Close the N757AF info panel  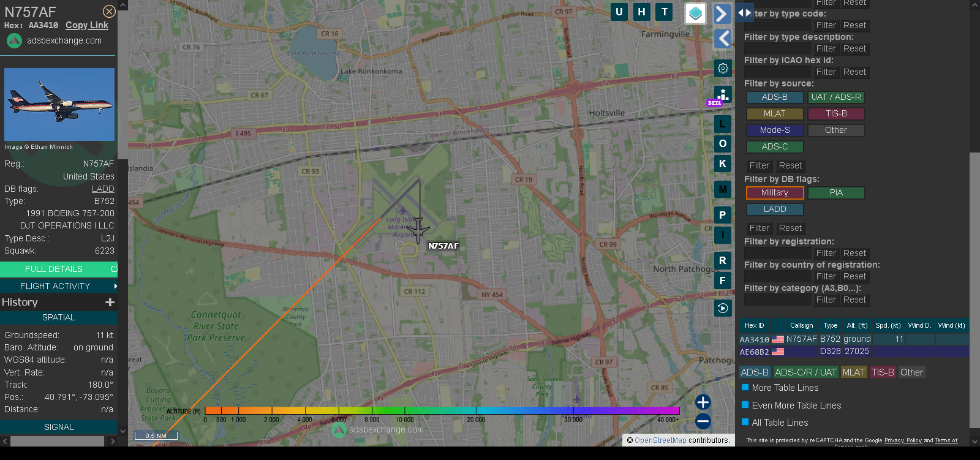pyautogui.click(x=109, y=12)
